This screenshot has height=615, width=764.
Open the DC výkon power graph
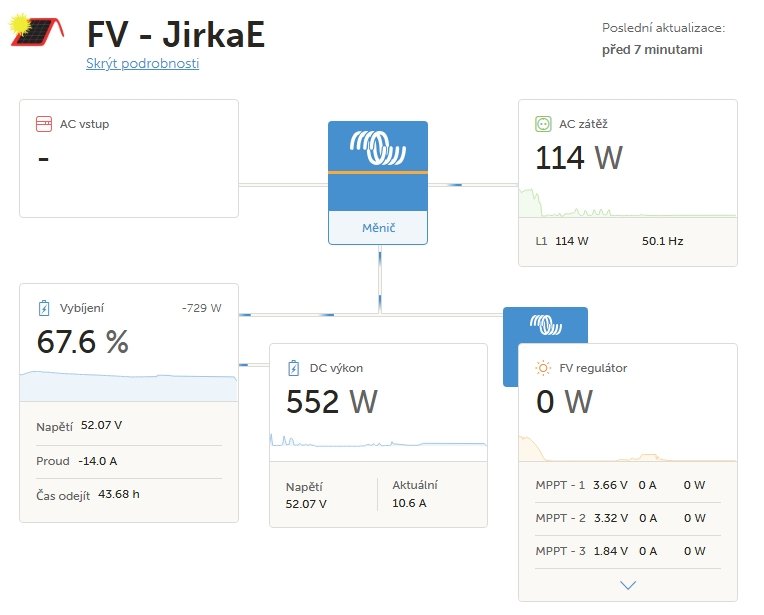coord(378,442)
